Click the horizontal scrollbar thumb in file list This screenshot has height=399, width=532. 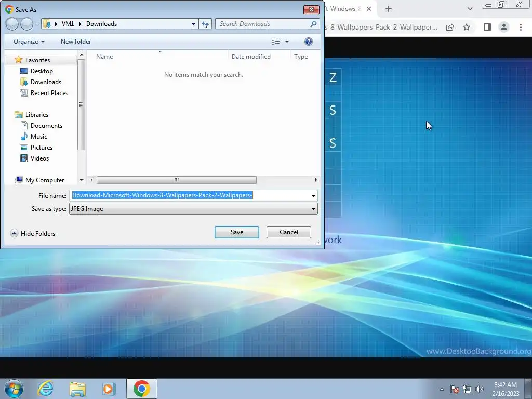point(177,180)
